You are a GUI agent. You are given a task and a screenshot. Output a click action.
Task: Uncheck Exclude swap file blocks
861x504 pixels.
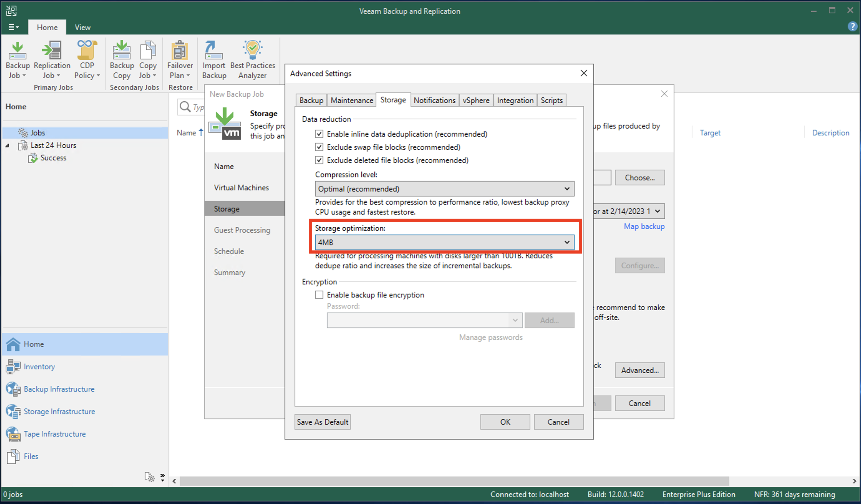click(319, 147)
